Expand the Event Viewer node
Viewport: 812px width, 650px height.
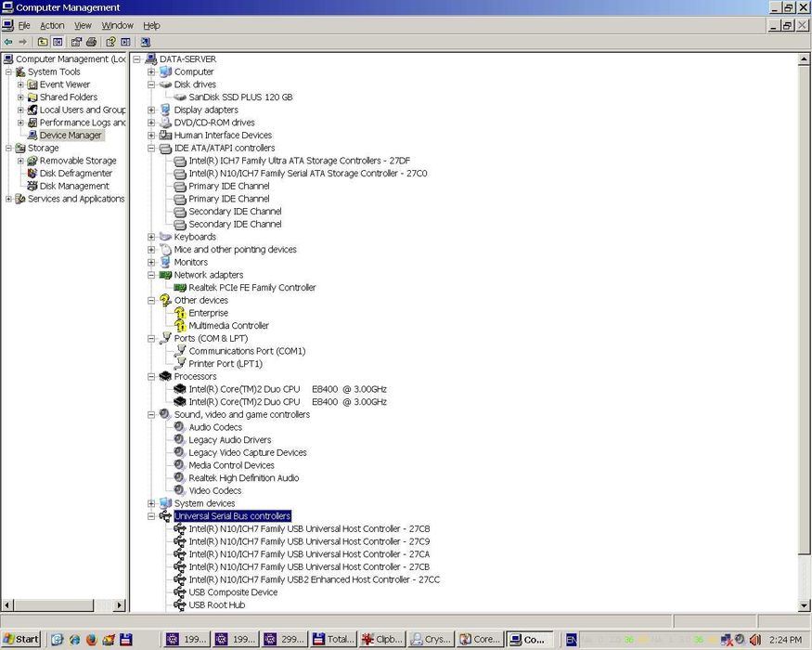(x=20, y=84)
